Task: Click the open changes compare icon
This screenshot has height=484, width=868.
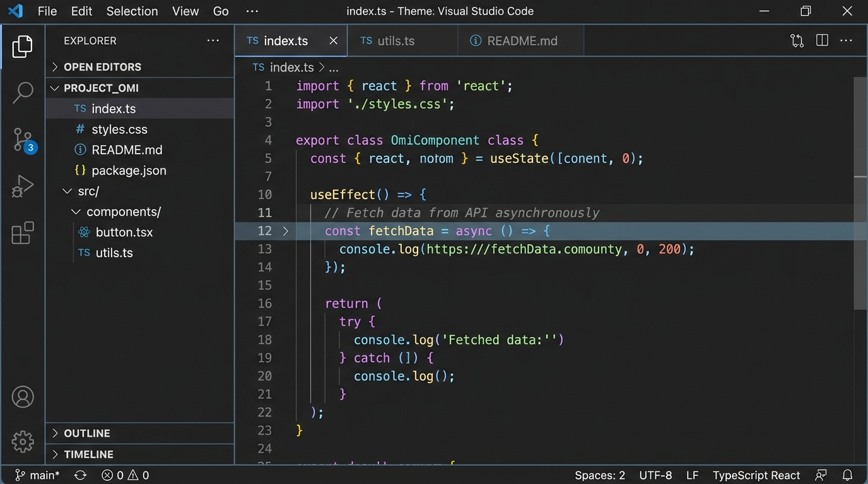Action: click(797, 40)
